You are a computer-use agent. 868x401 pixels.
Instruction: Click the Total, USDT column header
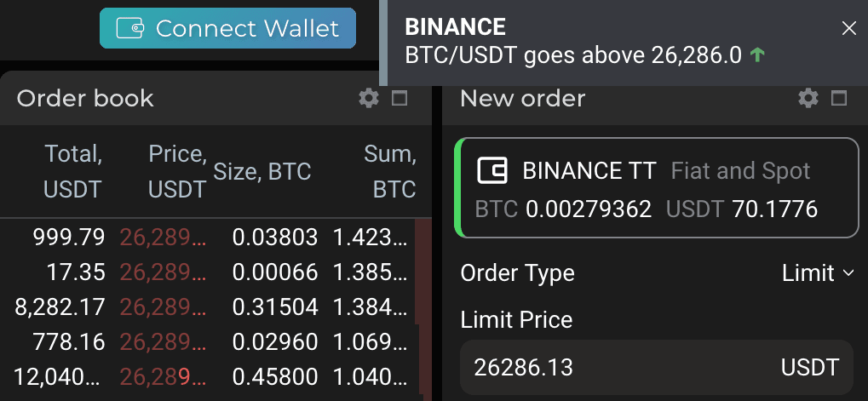pyautogui.click(x=73, y=172)
